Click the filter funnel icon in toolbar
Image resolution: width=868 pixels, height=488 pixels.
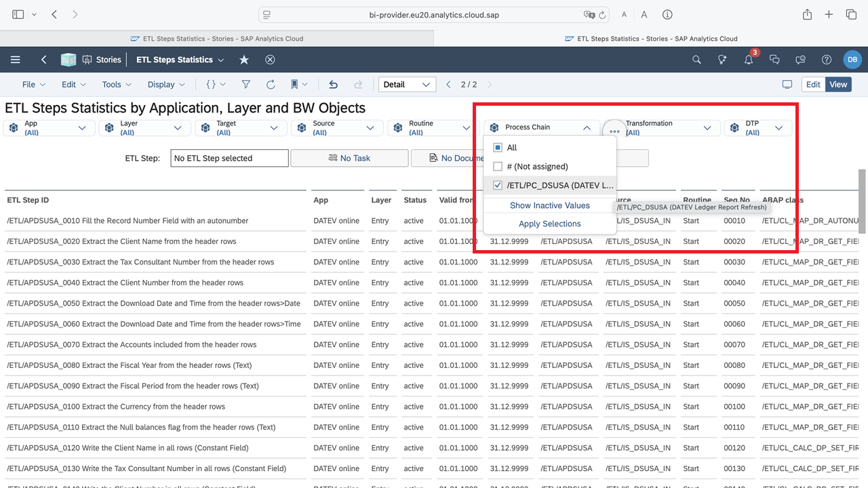pyautogui.click(x=246, y=85)
